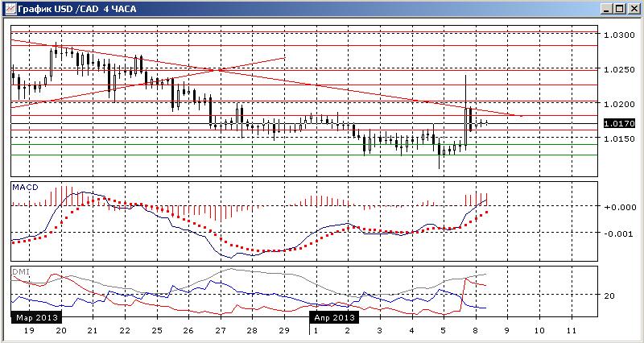
Task: Click date 5 on the time axis
Action: 444,330
